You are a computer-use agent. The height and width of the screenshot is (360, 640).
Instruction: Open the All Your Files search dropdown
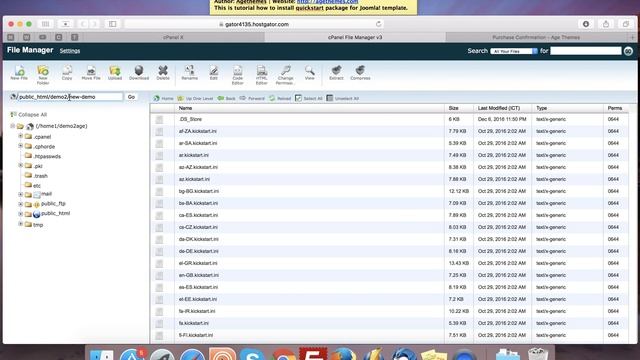point(514,51)
